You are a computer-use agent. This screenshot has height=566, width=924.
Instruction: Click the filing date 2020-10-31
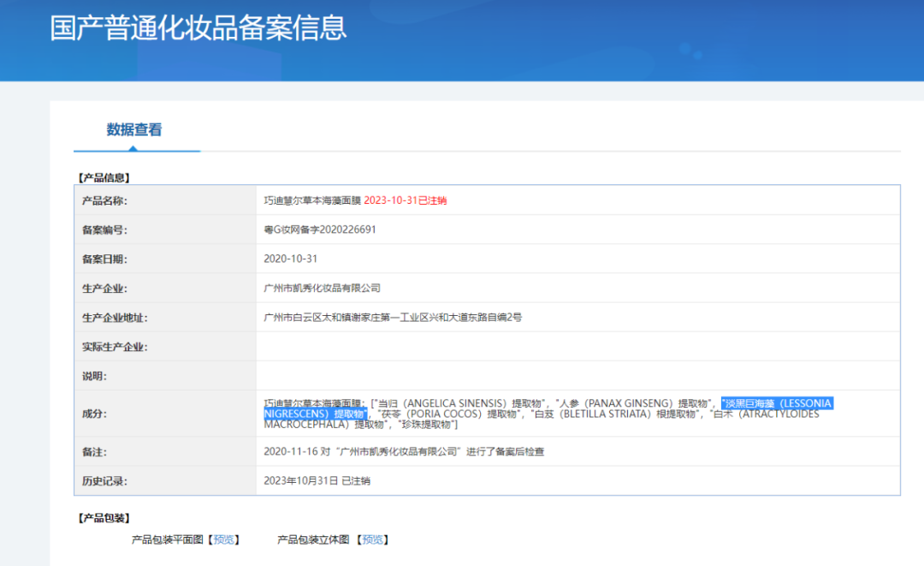[291, 259]
